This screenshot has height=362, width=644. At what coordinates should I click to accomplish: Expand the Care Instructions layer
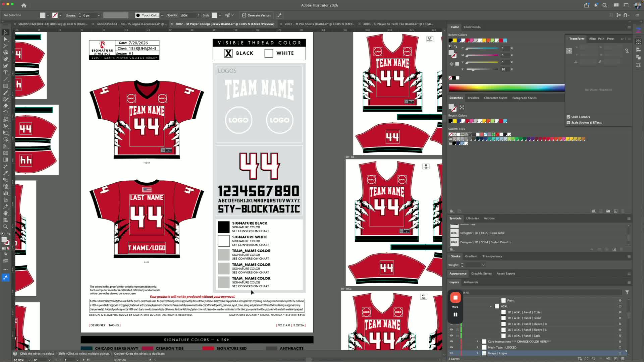[477, 342]
